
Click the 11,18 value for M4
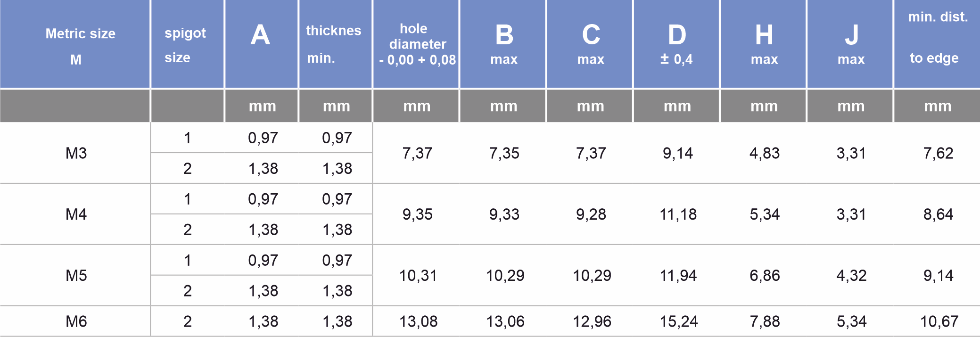coord(678,214)
